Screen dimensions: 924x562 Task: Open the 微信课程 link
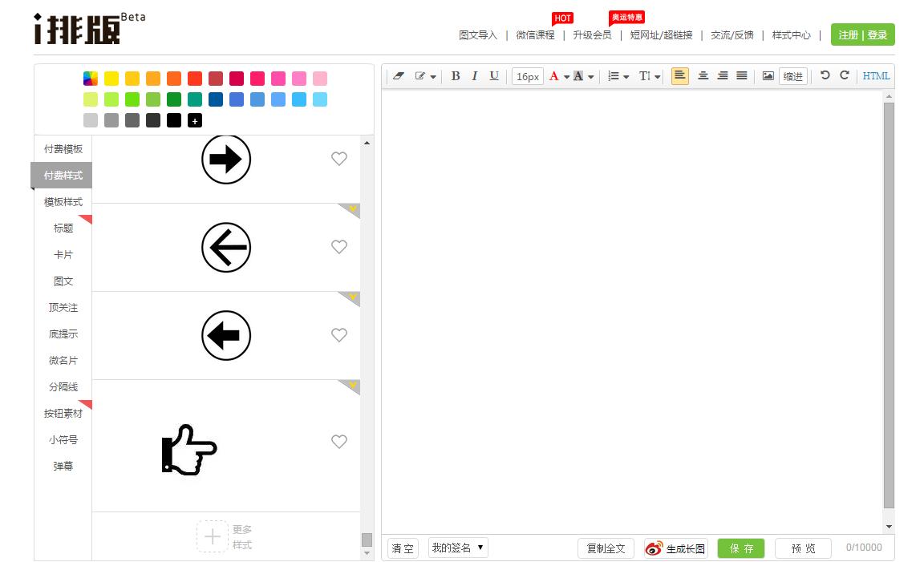coord(535,35)
